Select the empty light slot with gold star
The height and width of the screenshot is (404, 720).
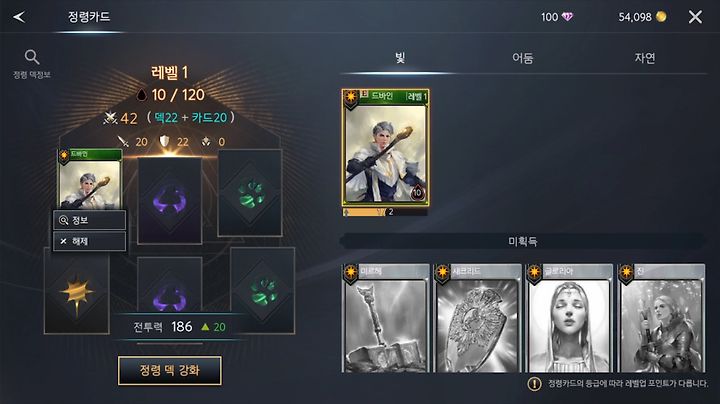point(76,292)
